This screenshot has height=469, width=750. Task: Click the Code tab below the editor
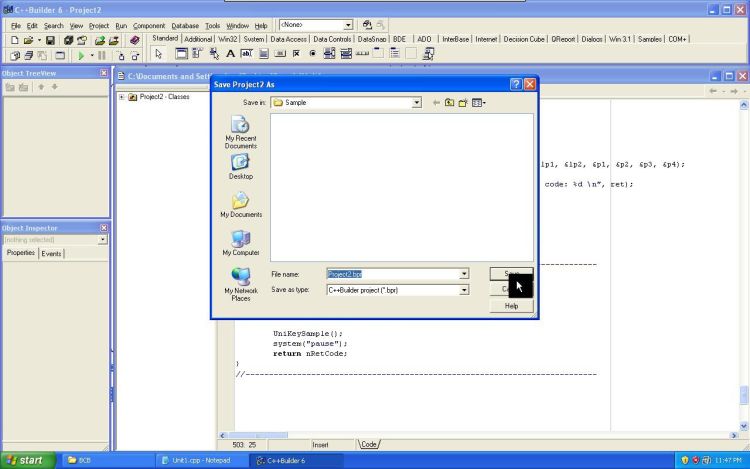point(369,445)
